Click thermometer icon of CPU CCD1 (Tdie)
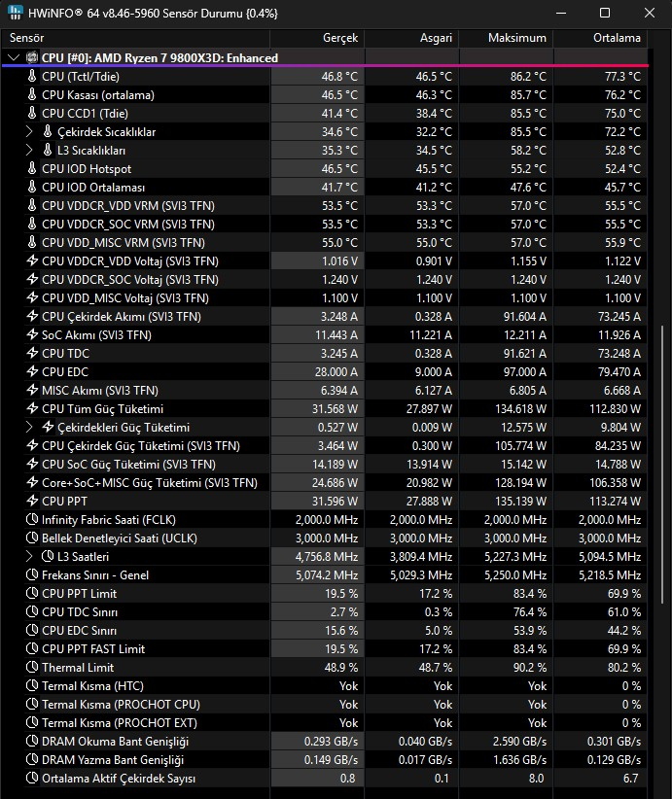Screen dimensions: 672x799 (32, 113)
